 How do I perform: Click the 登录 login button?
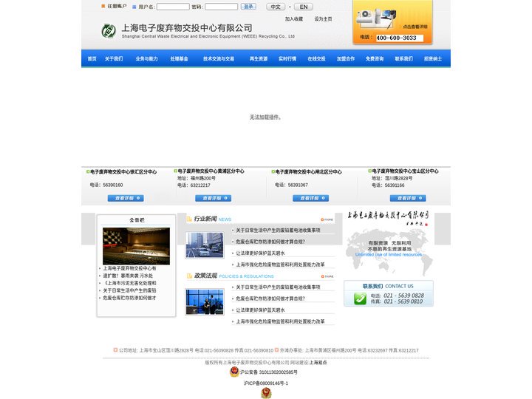pyautogui.click(x=248, y=7)
